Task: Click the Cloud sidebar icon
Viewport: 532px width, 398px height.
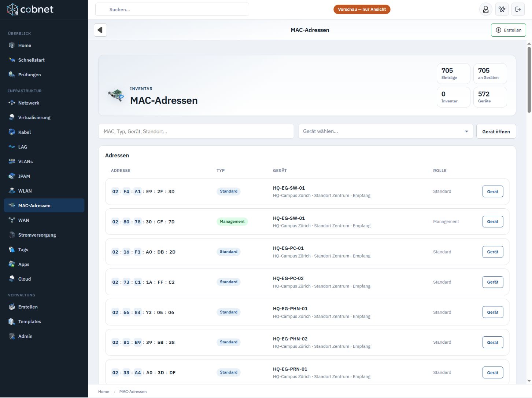Action: coord(12,279)
